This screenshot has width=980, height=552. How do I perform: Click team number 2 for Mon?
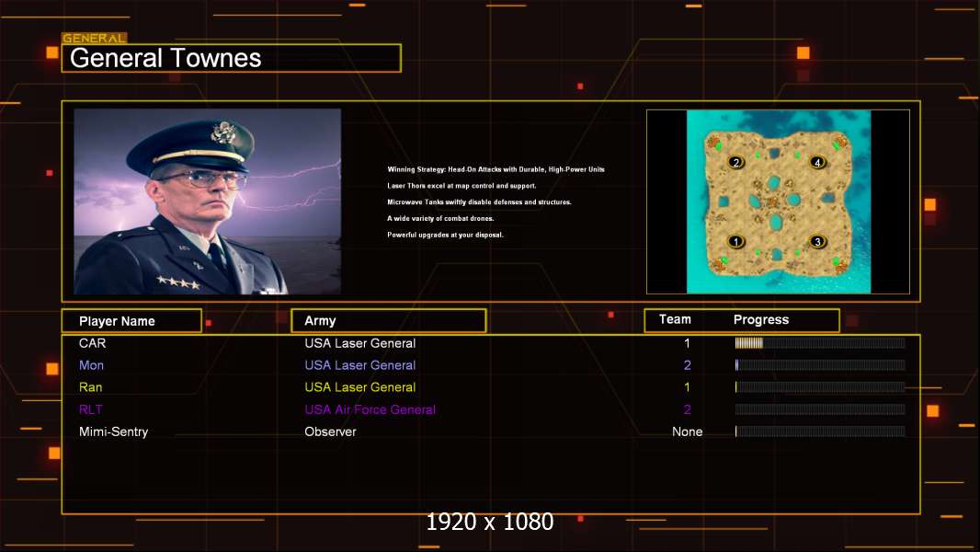(x=687, y=365)
